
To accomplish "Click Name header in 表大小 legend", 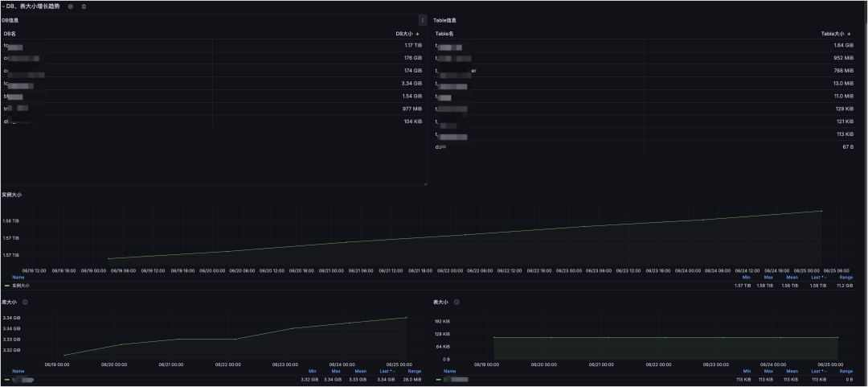I will point(449,372).
